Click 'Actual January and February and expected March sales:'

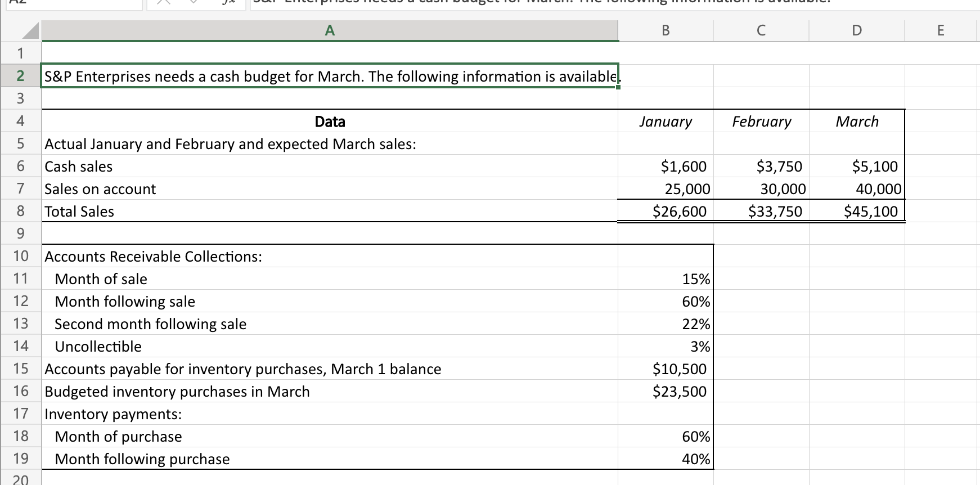231,144
